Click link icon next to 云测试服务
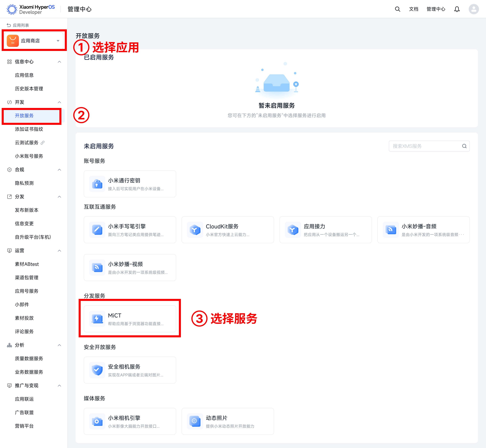The height and width of the screenshot is (448, 486). 43,143
